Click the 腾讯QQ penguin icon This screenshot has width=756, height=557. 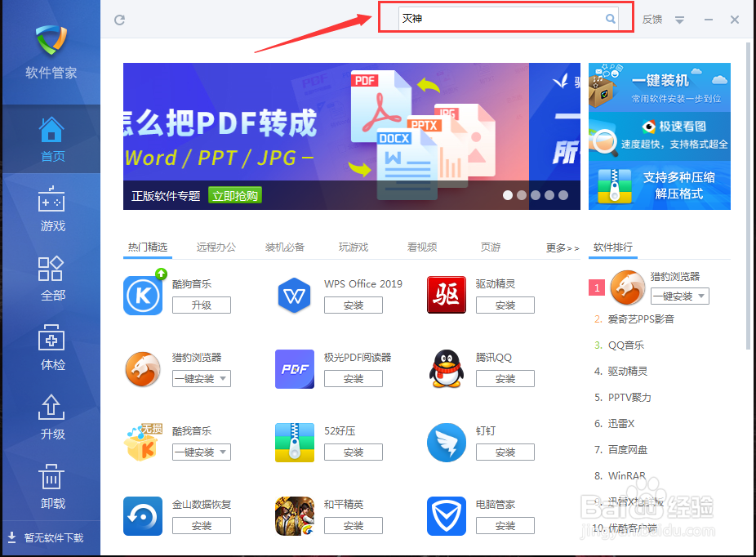coord(447,369)
